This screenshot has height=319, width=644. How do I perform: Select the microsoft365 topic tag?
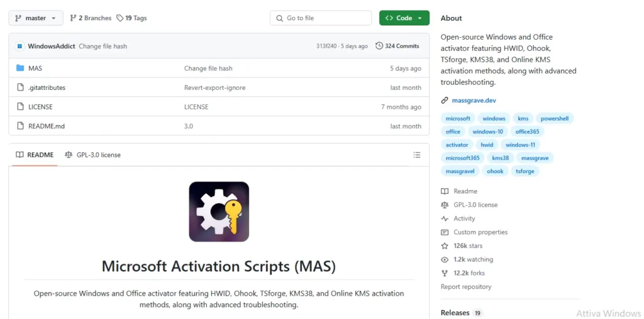[x=462, y=158]
